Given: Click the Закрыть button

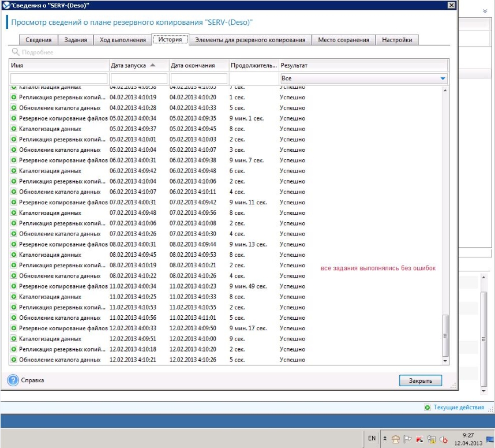Looking at the screenshot, I should tap(420, 380).
